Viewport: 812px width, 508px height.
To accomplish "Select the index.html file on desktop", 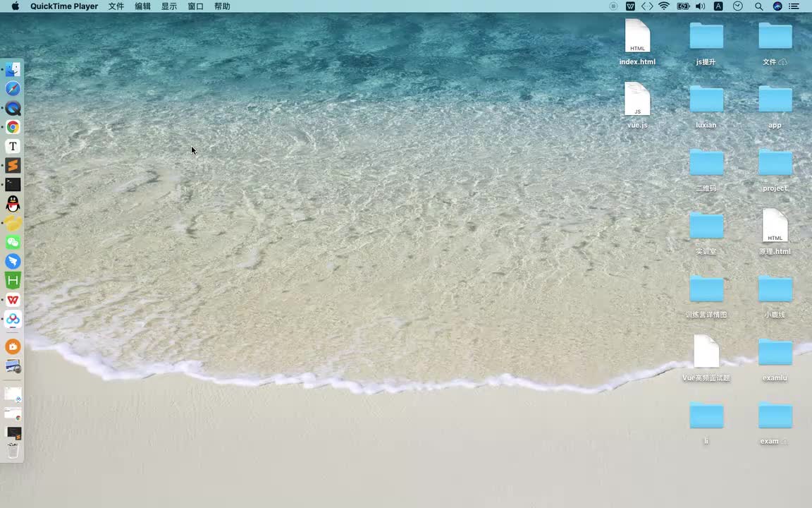I will [637, 42].
